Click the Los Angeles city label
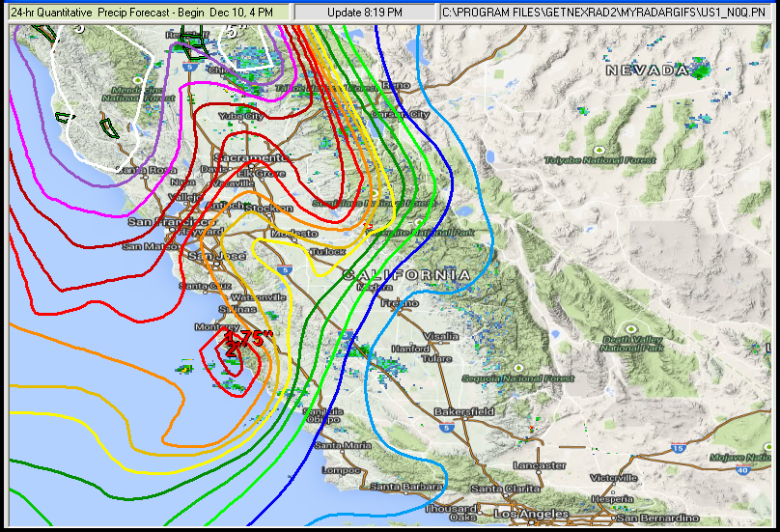 pos(529,514)
